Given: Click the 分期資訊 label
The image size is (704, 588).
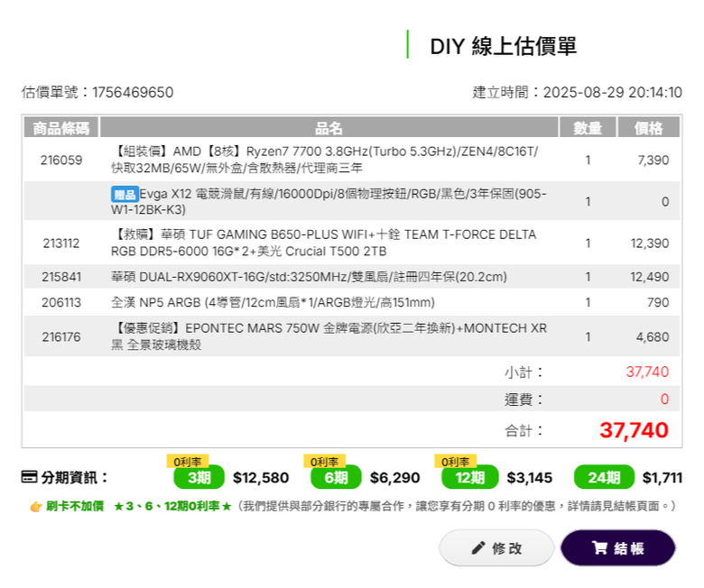Looking at the screenshot, I should click(75, 477).
